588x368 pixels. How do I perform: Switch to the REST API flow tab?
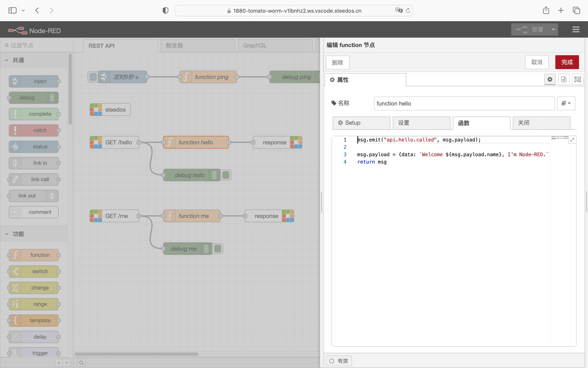click(x=121, y=46)
